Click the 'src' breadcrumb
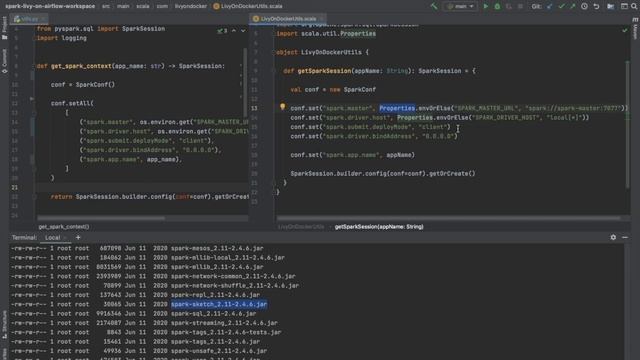 pyautogui.click(x=106, y=6)
